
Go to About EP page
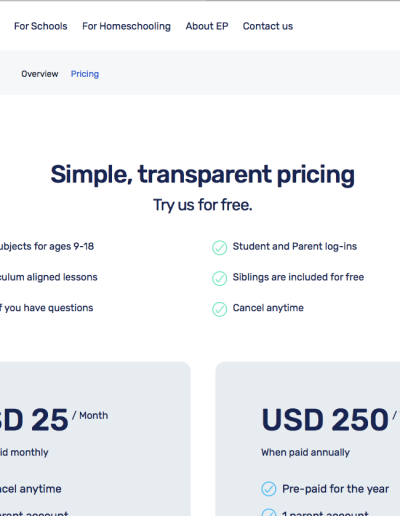click(x=207, y=26)
